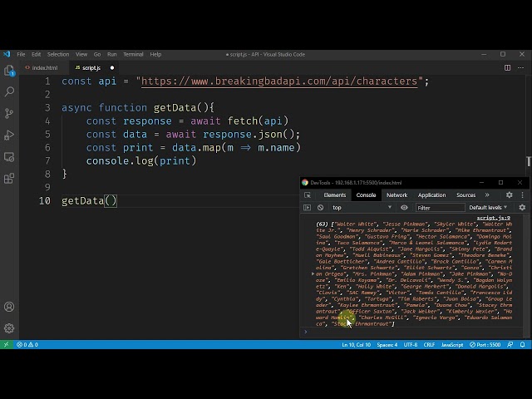
Task: Click line number 3 in gutter
Action: pos(47,108)
